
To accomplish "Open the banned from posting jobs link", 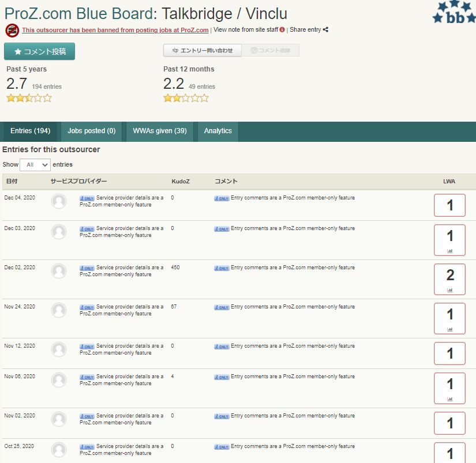I will (115, 30).
